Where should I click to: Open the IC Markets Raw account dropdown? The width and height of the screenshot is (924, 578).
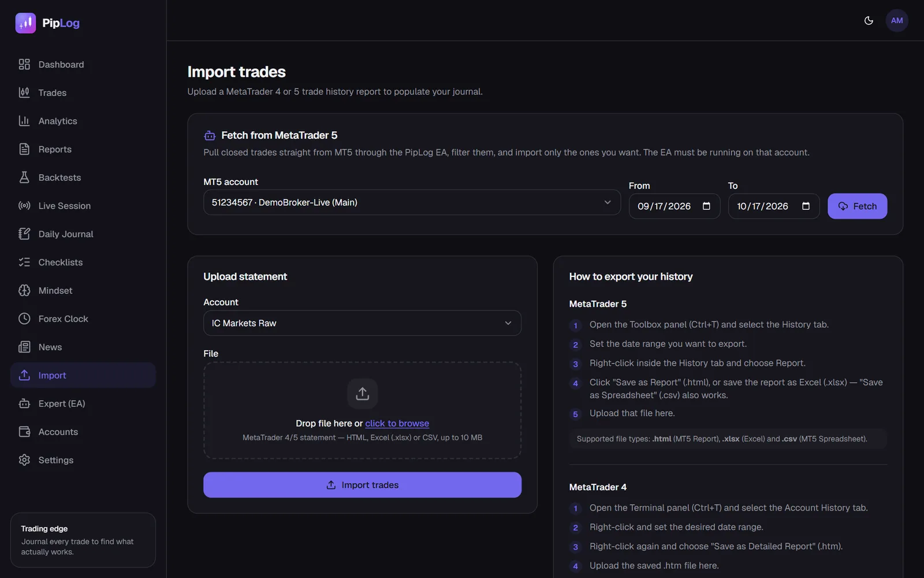coord(362,323)
